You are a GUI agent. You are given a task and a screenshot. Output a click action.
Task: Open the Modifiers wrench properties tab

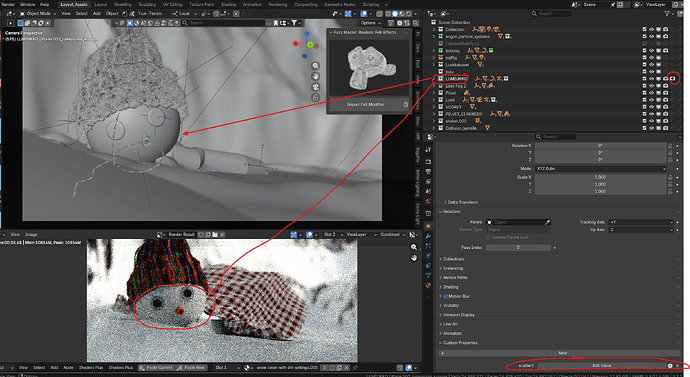pyautogui.click(x=428, y=236)
